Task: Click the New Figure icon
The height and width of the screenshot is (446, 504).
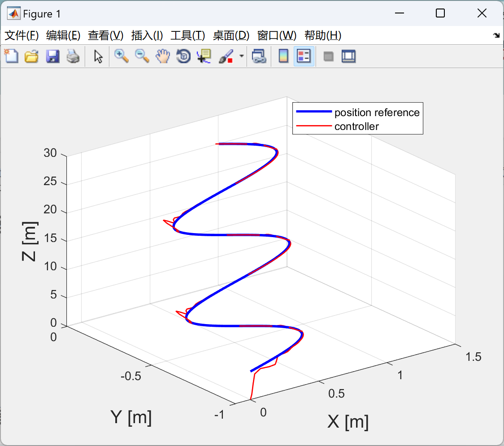Action: (11, 56)
